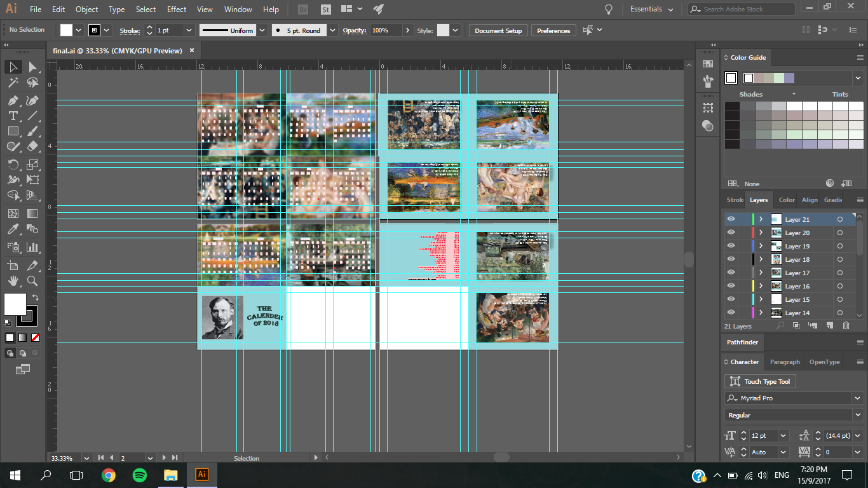Click Create New Layer icon

(829, 325)
